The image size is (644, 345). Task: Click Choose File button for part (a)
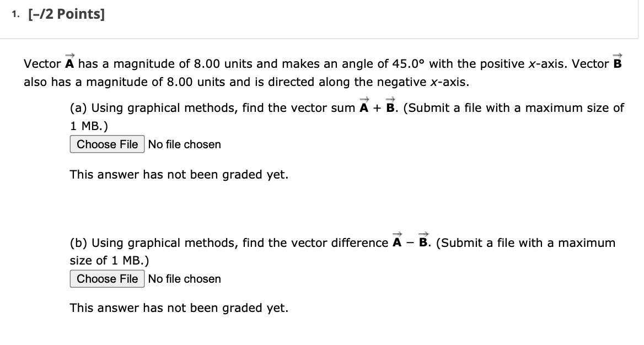tap(108, 144)
